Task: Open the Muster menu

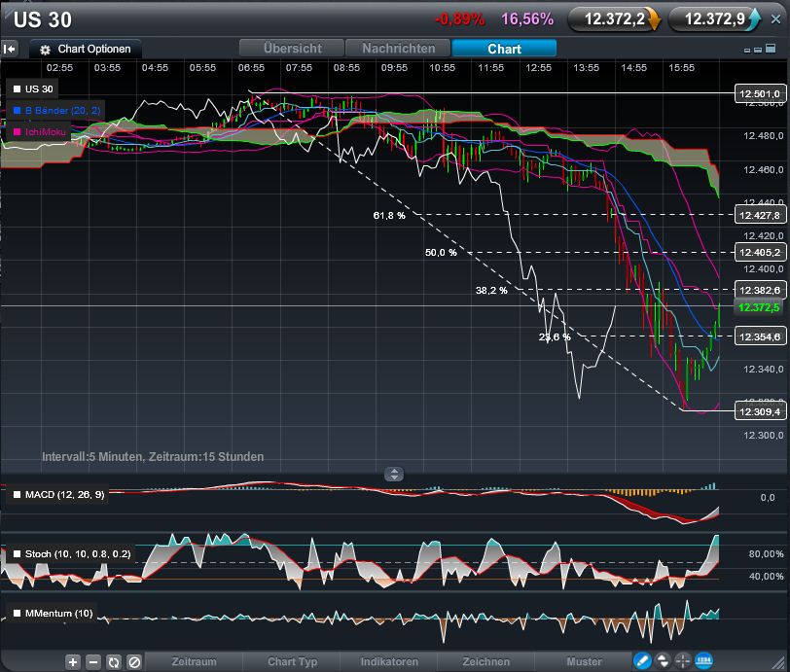Action: [x=584, y=661]
